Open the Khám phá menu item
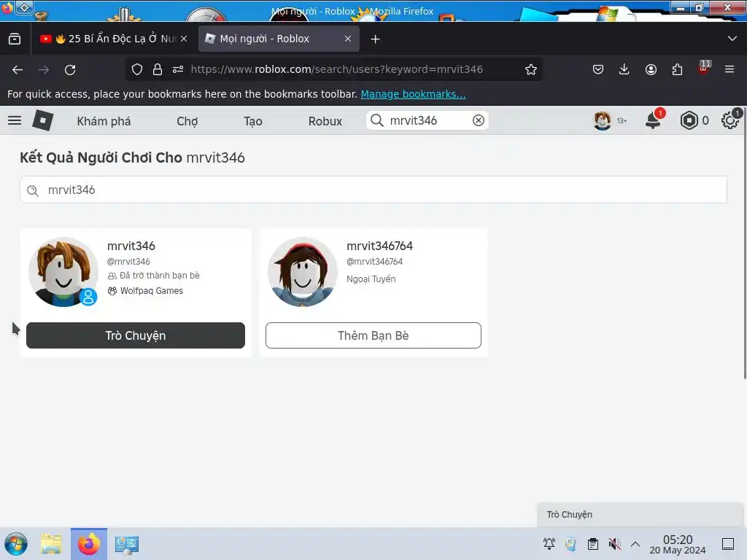The height and width of the screenshot is (560, 747). coord(104,122)
